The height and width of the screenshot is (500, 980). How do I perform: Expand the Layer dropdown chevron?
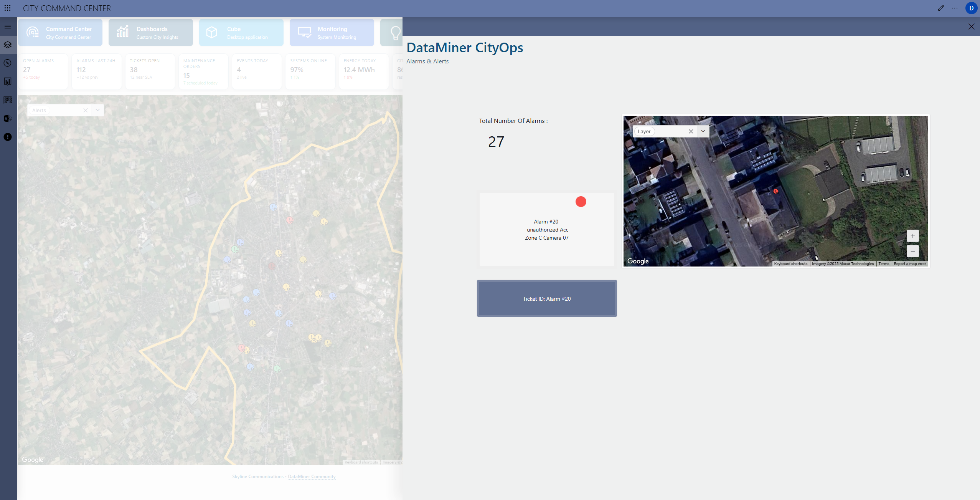point(703,131)
